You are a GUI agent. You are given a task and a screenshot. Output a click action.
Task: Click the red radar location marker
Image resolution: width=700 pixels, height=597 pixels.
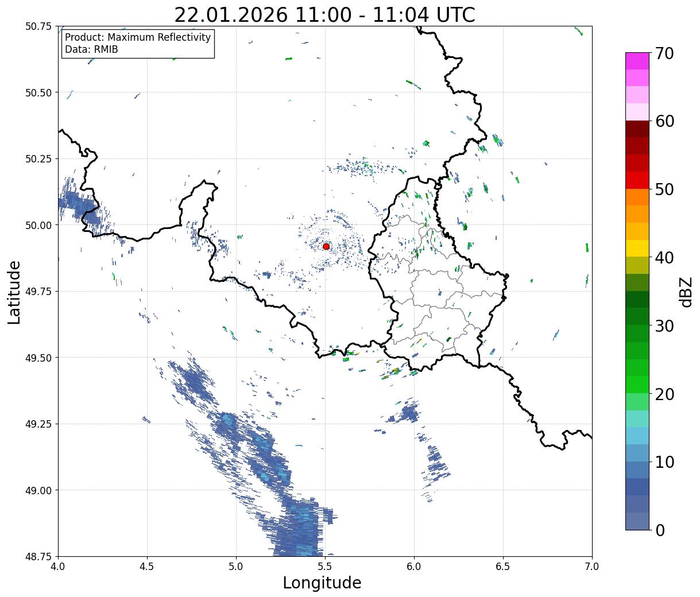326,246
